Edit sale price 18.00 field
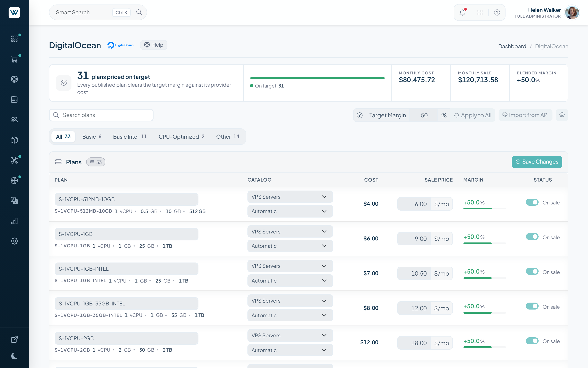Screen dimensions: 588x368 (414, 343)
